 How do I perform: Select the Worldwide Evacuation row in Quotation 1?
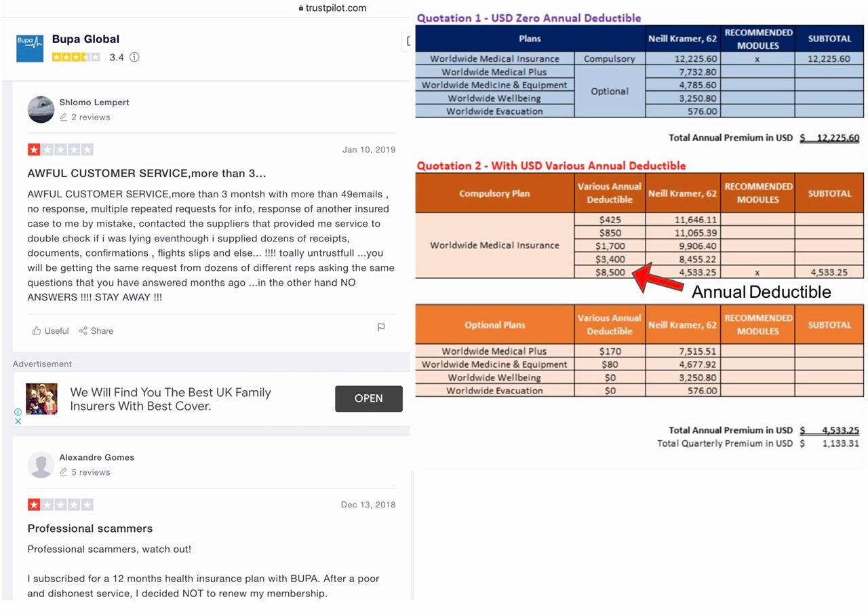pyautogui.click(x=639, y=111)
